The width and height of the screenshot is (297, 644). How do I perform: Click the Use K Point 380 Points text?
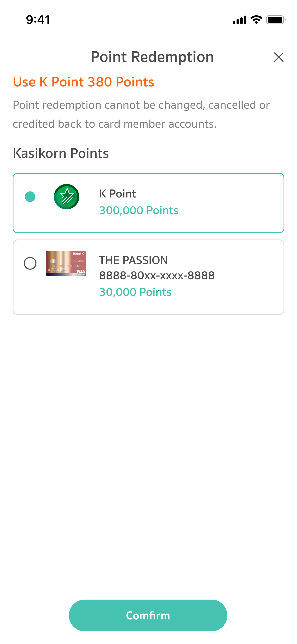coord(83,82)
